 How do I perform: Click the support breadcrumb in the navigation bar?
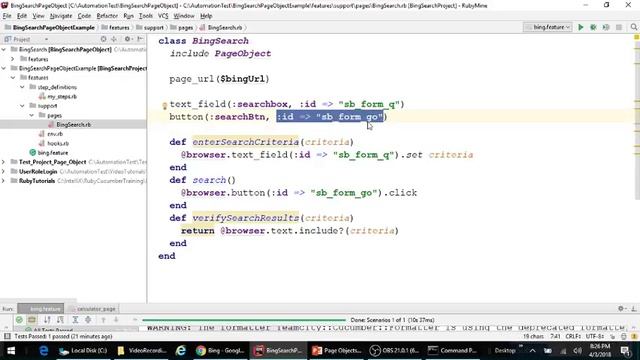pyautogui.click(x=149, y=28)
